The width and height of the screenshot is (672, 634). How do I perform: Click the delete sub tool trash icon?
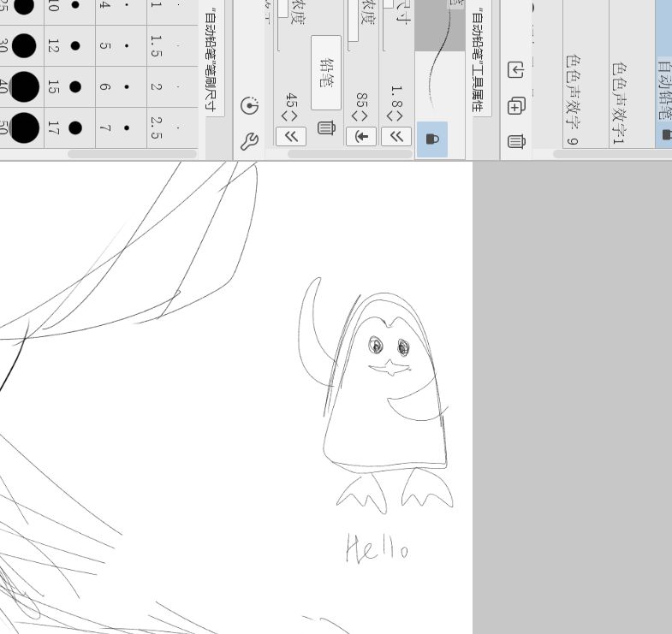[516, 141]
